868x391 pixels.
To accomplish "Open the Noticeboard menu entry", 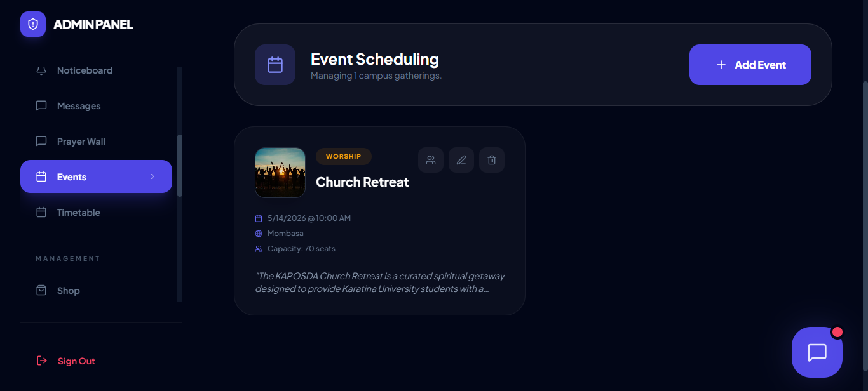I will (85, 70).
